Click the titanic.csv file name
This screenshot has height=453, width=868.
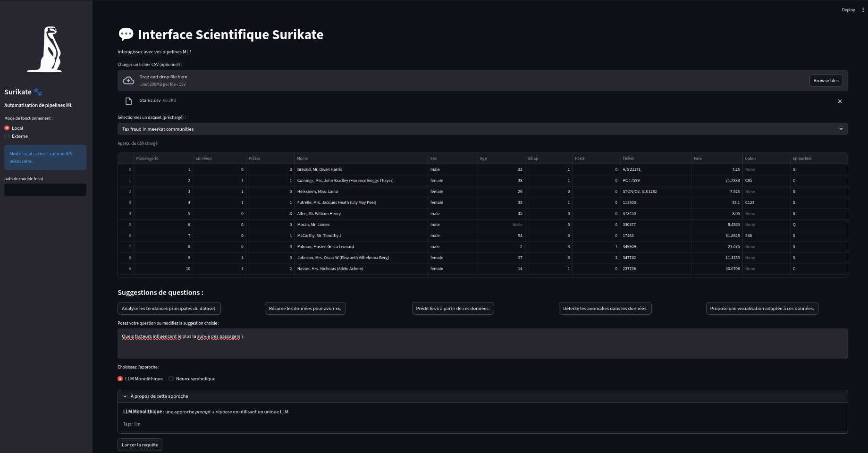(150, 100)
